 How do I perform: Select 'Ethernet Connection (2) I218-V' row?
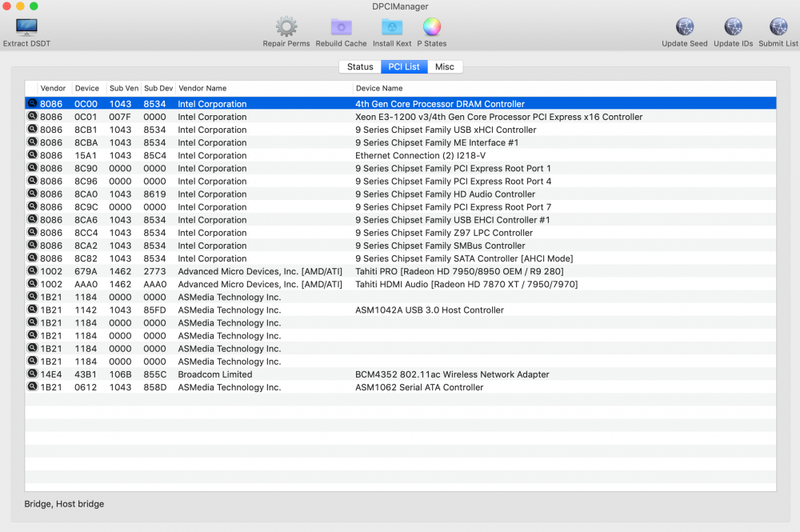tap(421, 155)
